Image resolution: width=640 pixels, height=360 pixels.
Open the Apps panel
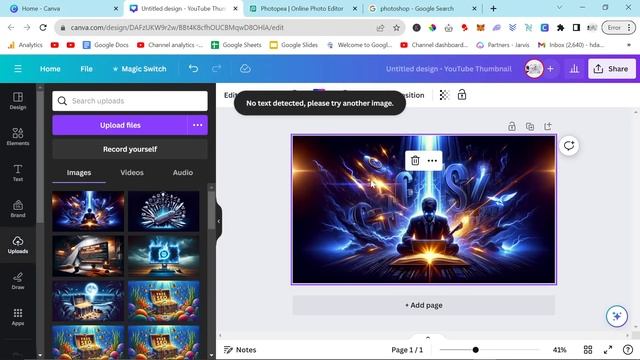pos(18,317)
